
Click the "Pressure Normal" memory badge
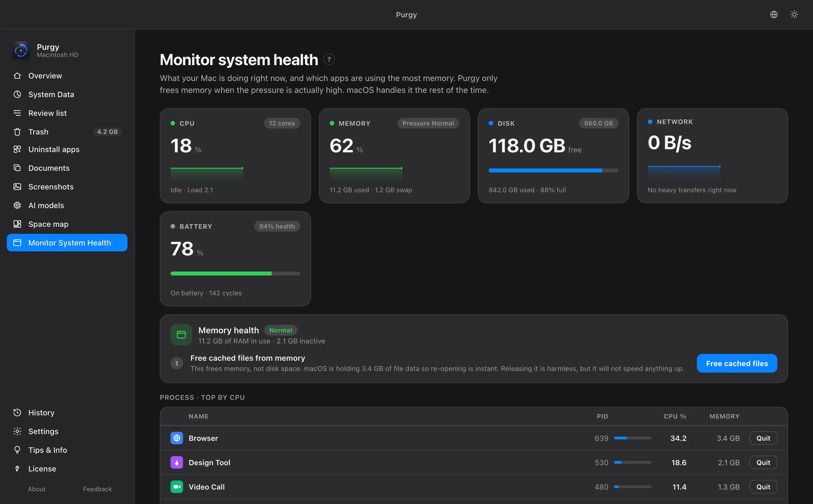(428, 123)
